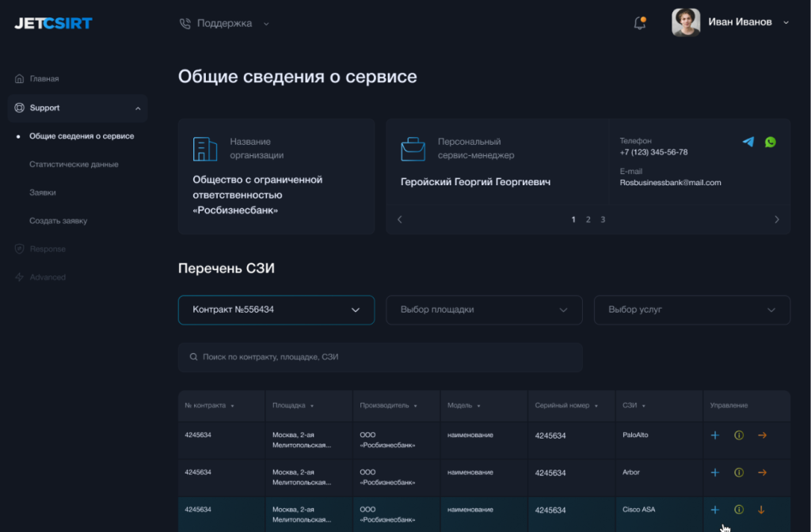Go to manager page 2
Screen dimensions: 811x532
(588, 219)
